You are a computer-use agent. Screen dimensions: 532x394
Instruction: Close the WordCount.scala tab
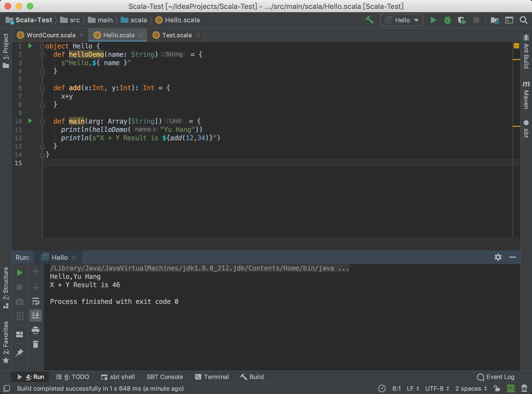[82, 35]
